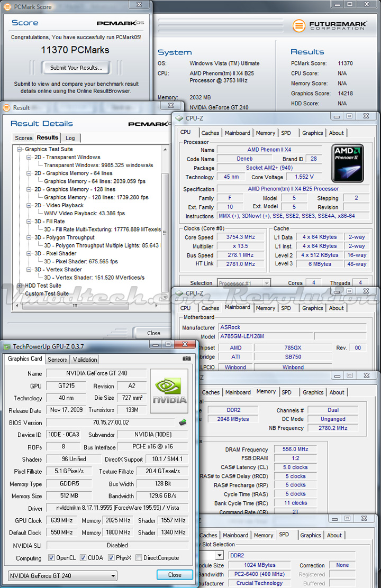
Task: Click the Driver field in GPU-Z
Action: [x=117, y=508]
